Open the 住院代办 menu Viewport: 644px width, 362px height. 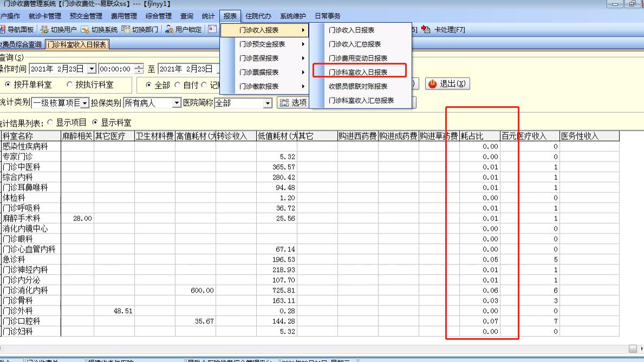click(x=258, y=16)
